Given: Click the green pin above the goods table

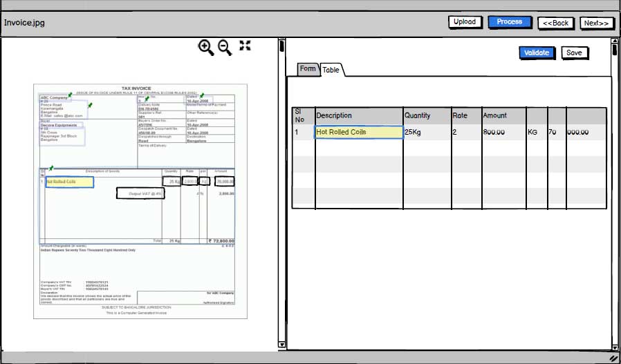Looking at the screenshot, I should coord(51,167).
